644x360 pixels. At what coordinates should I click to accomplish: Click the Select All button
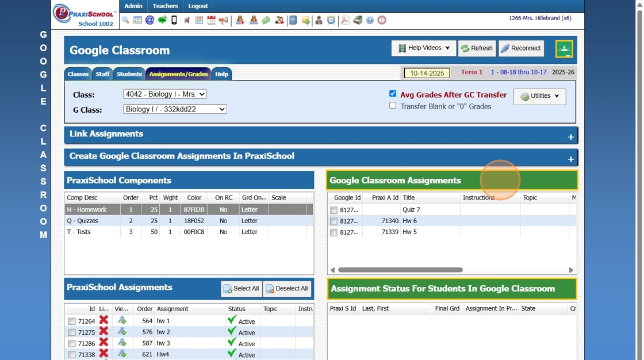coord(241,289)
